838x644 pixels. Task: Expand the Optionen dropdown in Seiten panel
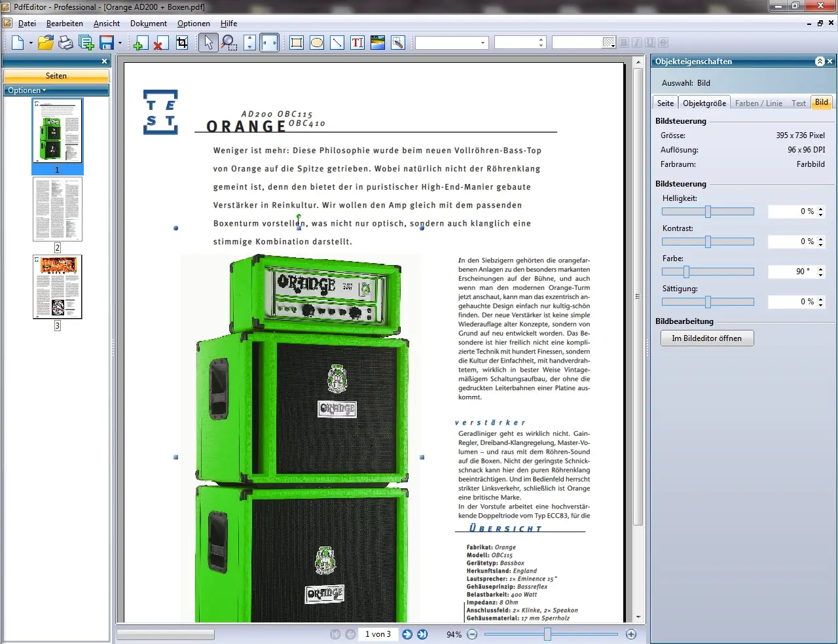coord(27,90)
